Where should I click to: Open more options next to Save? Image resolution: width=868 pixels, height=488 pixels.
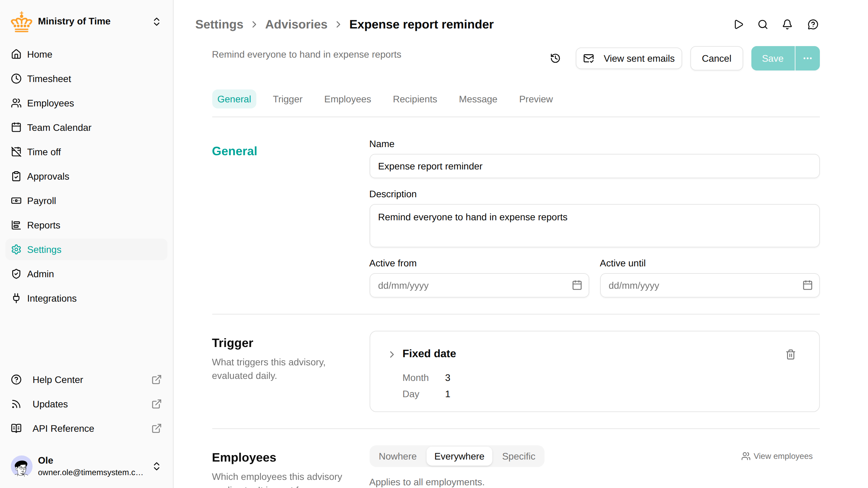(807, 58)
